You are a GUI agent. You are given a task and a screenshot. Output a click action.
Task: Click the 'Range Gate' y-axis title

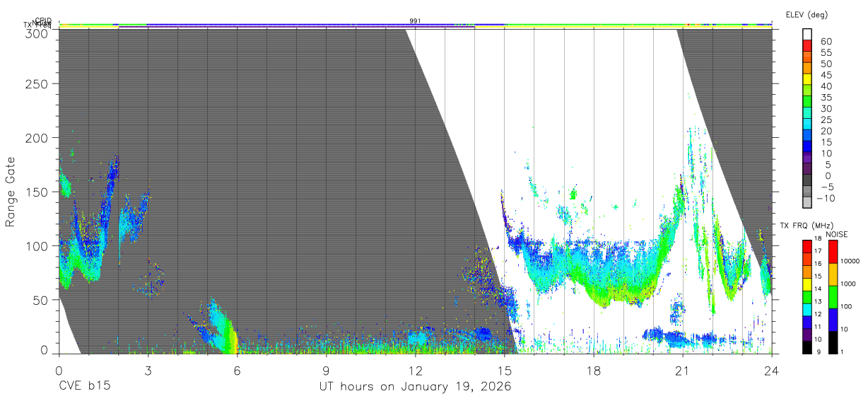click(x=11, y=192)
